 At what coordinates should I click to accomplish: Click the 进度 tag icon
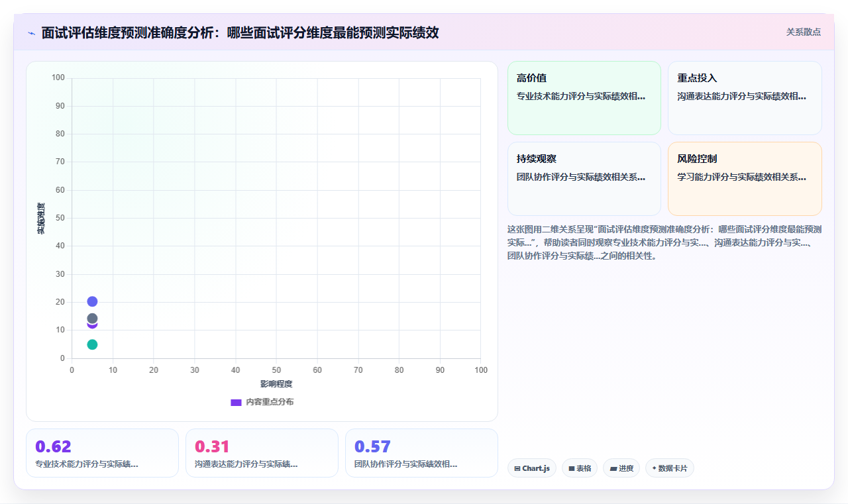point(613,468)
